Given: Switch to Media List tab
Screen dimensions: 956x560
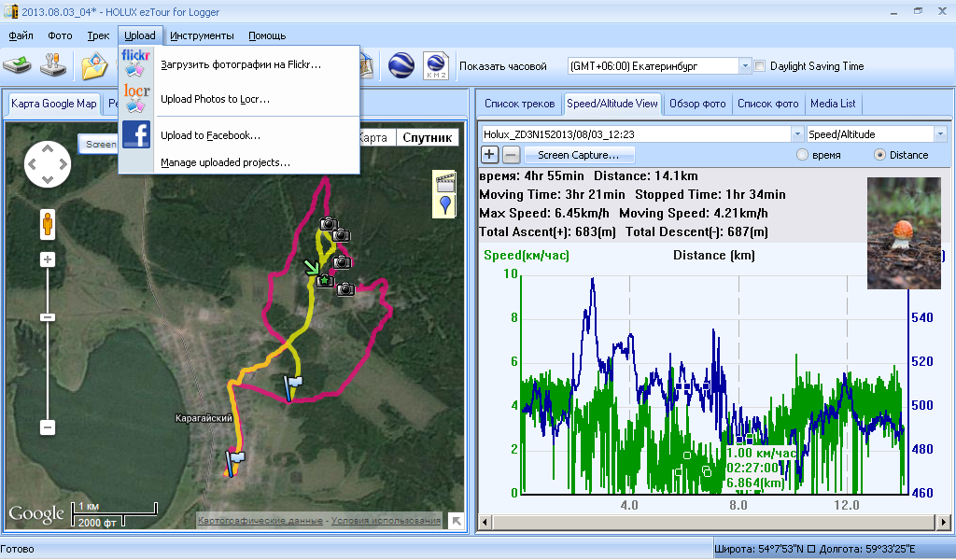Looking at the screenshot, I should pos(833,104).
